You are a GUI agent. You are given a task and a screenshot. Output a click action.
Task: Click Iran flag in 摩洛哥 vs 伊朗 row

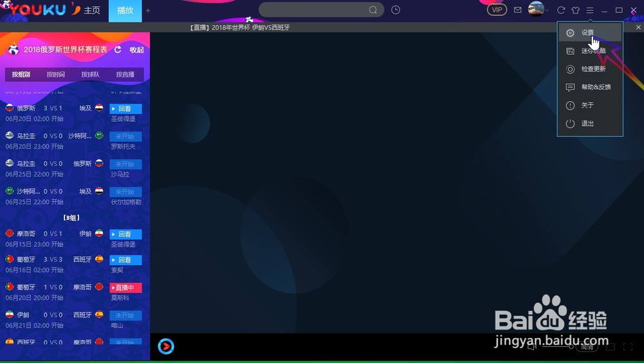pos(99,233)
